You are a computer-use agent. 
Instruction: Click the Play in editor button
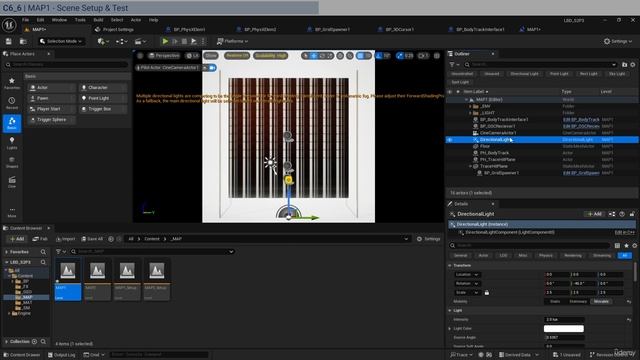pos(165,41)
